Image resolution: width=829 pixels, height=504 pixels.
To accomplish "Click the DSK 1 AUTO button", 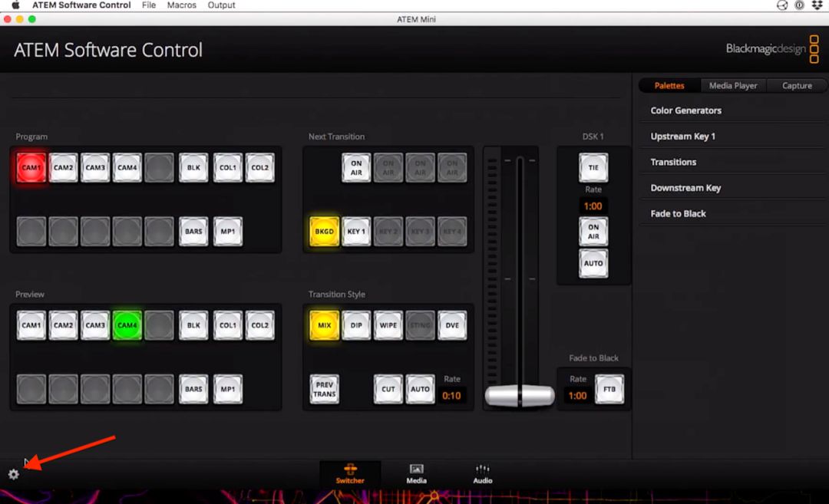I will (593, 263).
